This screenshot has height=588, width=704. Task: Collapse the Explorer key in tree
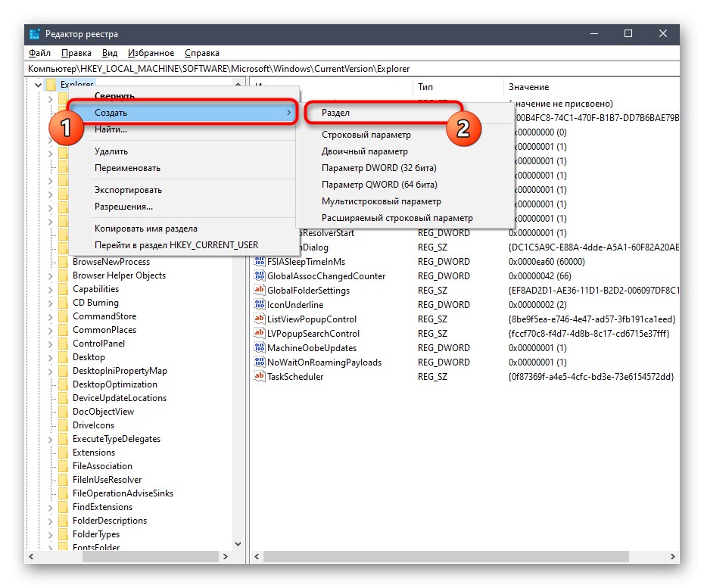coord(38,85)
